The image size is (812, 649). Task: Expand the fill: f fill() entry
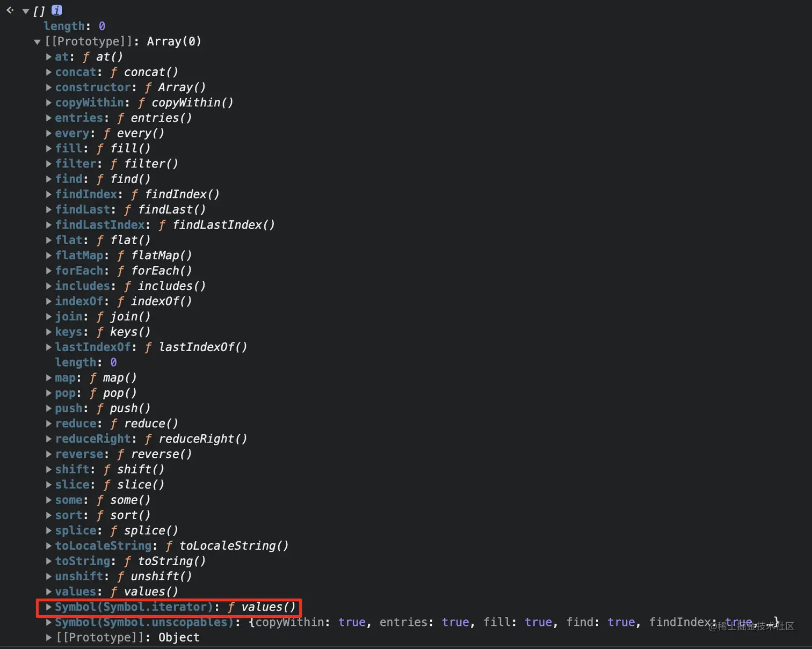point(49,148)
